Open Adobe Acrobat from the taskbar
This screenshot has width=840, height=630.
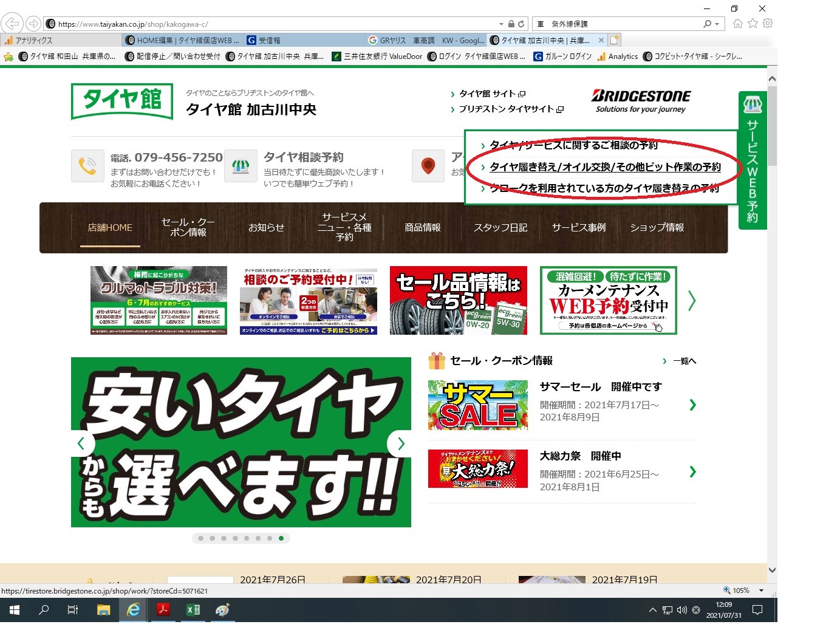(x=163, y=610)
